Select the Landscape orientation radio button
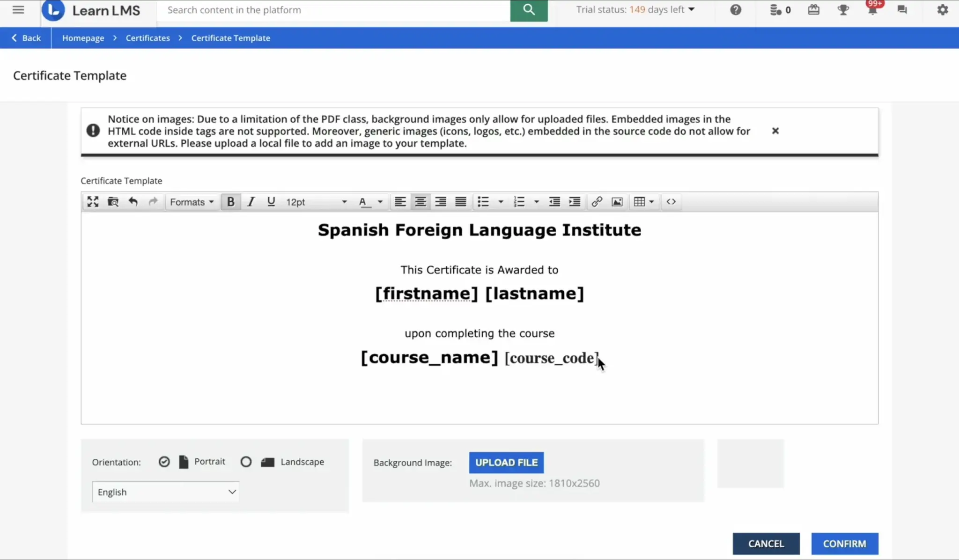 pos(246,462)
